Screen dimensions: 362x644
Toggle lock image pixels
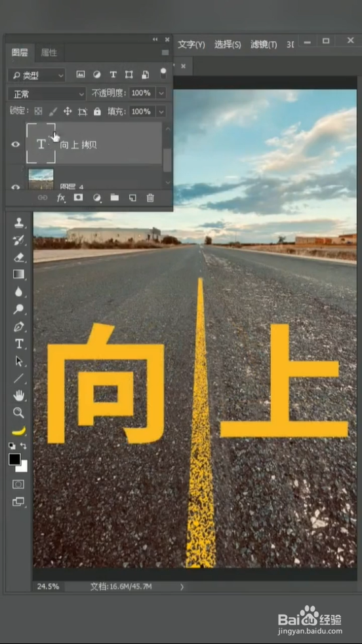pos(53,111)
